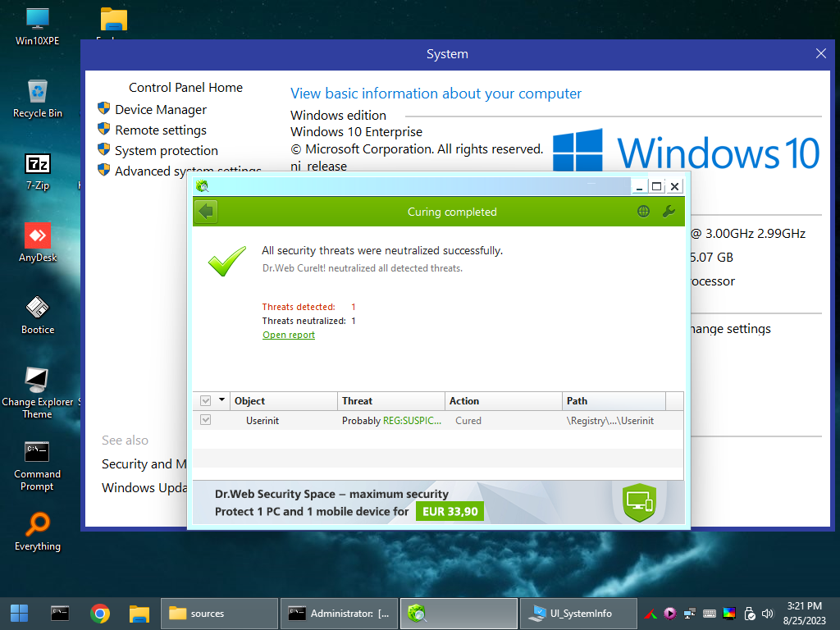Sort by the Path column header
This screenshot has width=840, height=630.
(x=614, y=400)
